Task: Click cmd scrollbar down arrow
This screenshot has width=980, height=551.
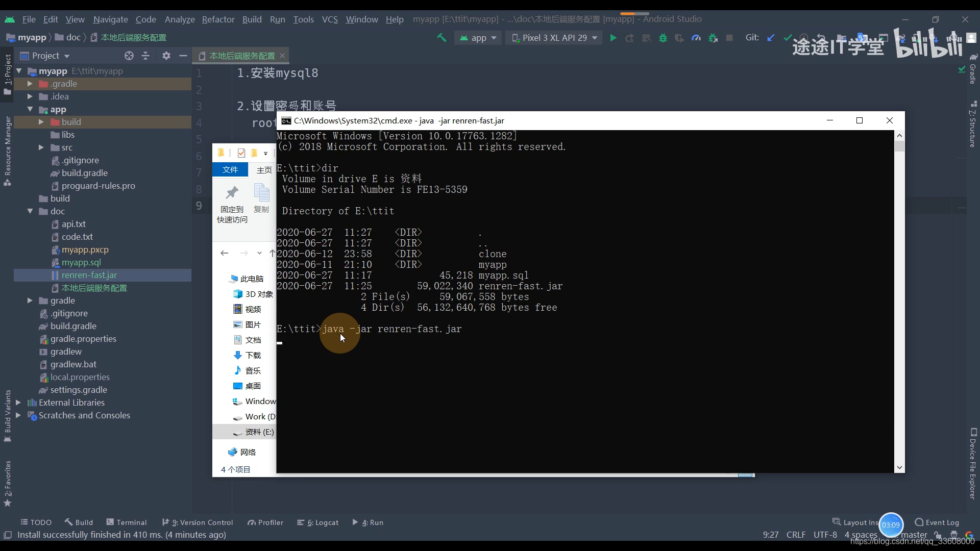Action: click(x=899, y=467)
